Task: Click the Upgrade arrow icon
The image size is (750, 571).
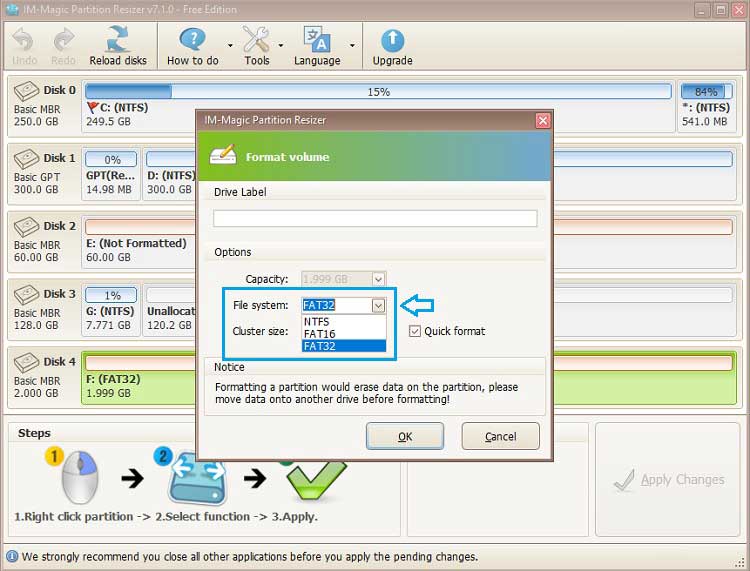Action: point(392,41)
